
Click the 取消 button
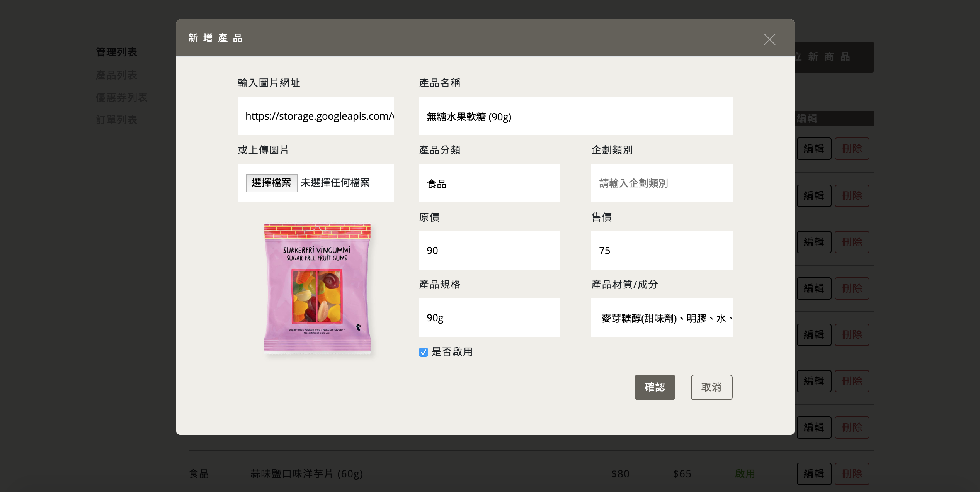coord(711,387)
